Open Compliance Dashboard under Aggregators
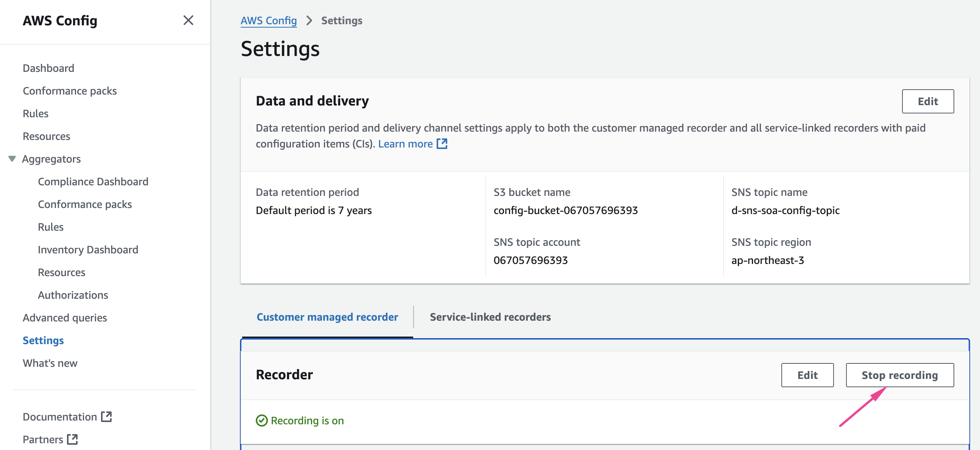The height and width of the screenshot is (450, 980). (93, 181)
